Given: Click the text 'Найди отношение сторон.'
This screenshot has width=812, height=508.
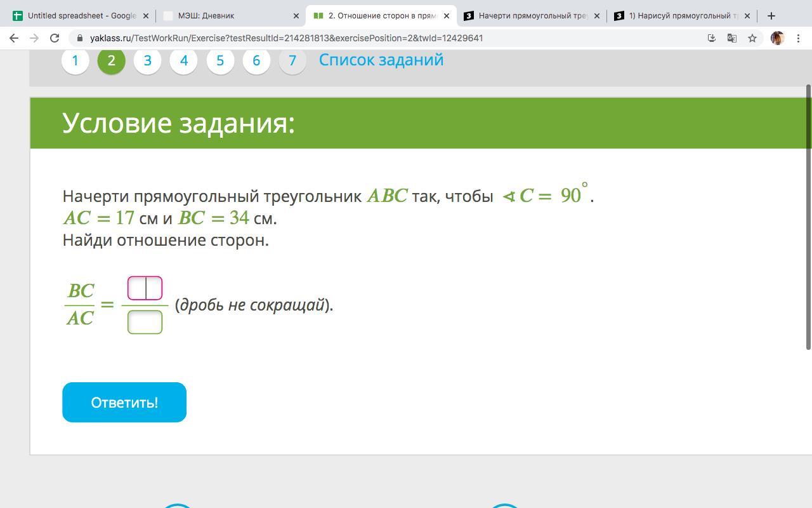Looking at the screenshot, I should point(166,240).
